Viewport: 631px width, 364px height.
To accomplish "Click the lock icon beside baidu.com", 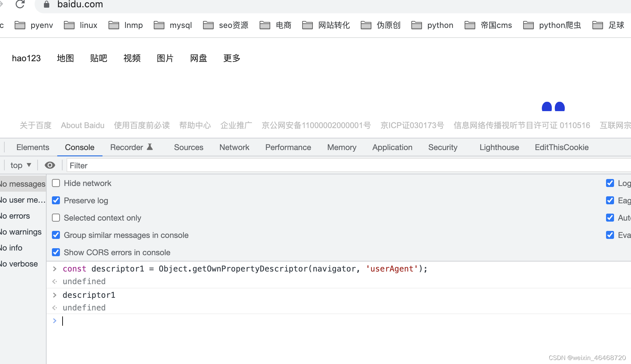I will (x=47, y=4).
